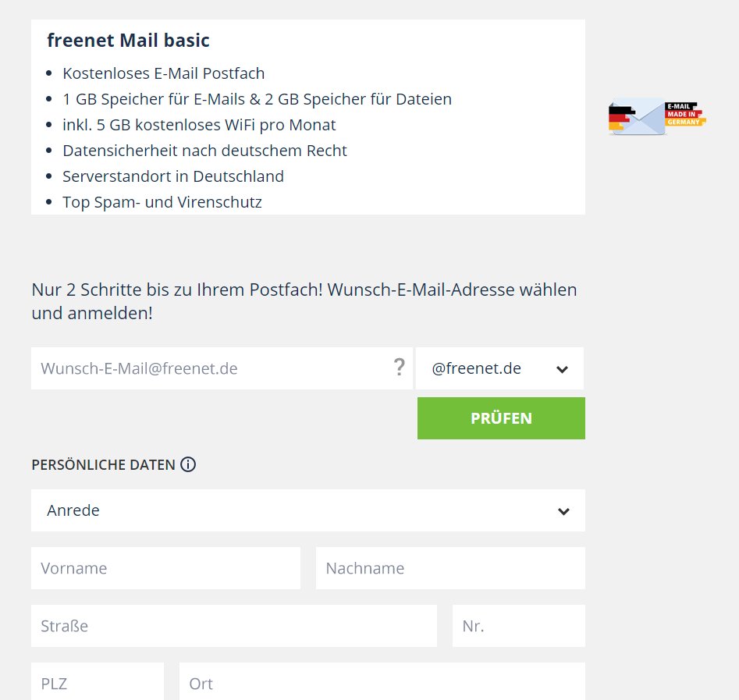Click the Serverstandort in Deutschland bullet

click(x=173, y=176)
